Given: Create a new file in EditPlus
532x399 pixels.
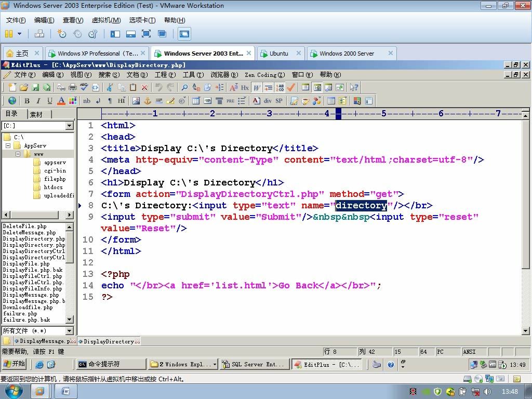Looking at the screenshot, I should pyautogui.click(x=12, y=87).
